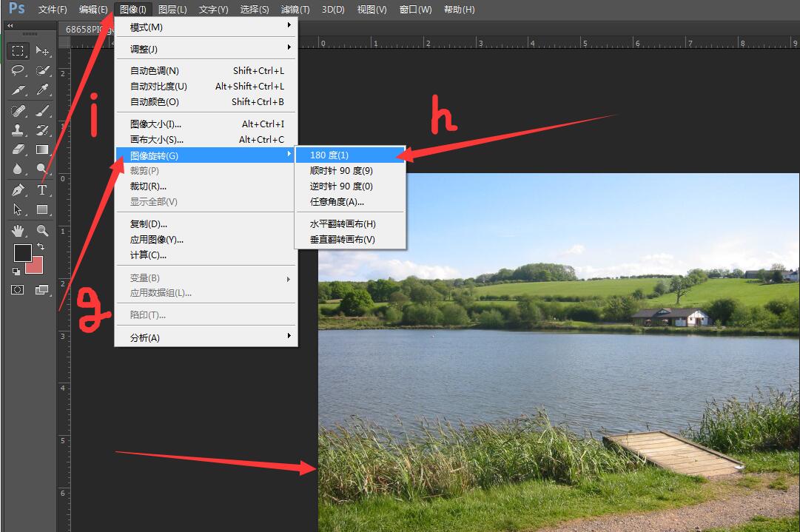Select the Zoom tool
Screen dimensions: 800x532
(x=42, y=231)
